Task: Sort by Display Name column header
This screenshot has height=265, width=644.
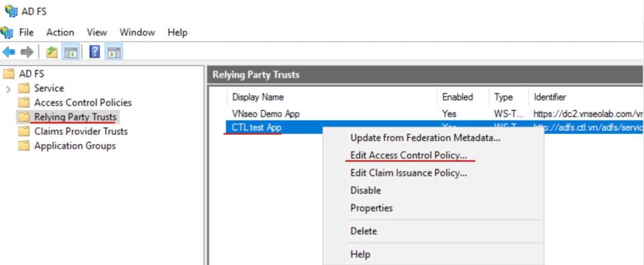Action: click(258, 97)
